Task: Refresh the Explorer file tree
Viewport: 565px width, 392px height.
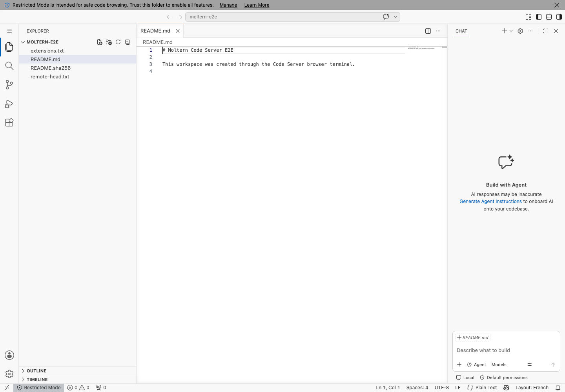Action: pos(118,42)
